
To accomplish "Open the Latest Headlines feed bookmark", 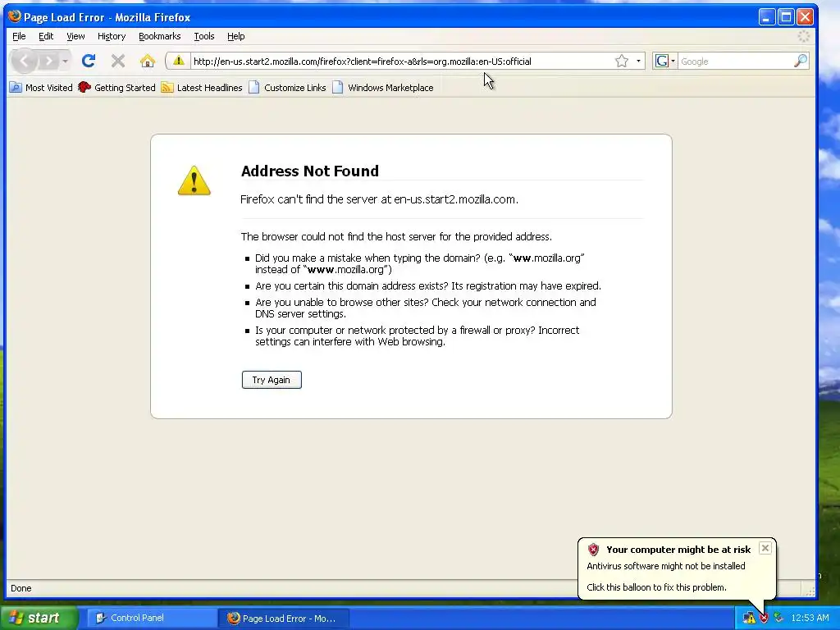I will pos(202,87).
